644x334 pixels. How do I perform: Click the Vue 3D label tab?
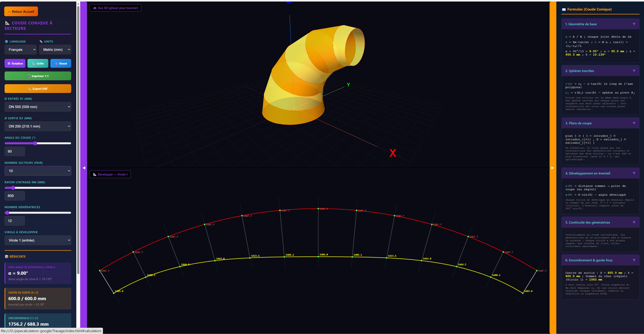tap(115, 8)
